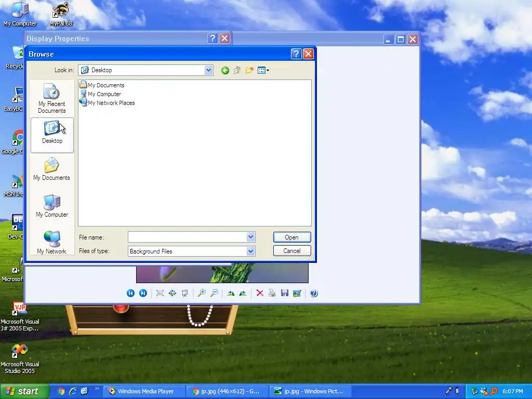
Task: Select Microsoft Visual J# 2005 desktop icon
Action: [x=20, y=316]
